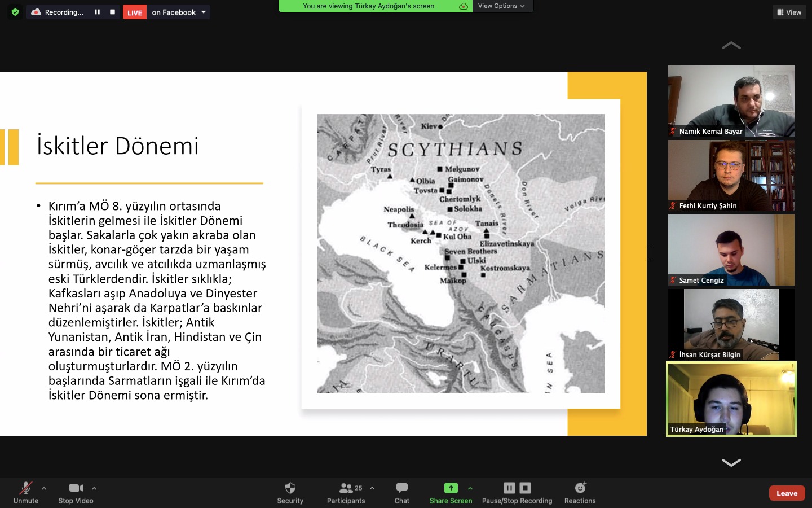Click the View layout button
The height and width of the screenshot is (508, 812).
point(789,12)
